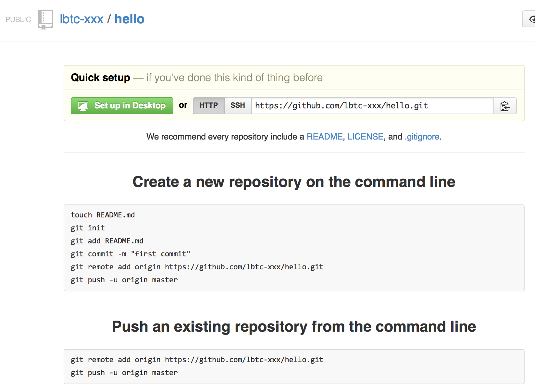This screenshot has height=392, width=535.
Task: Click the PUBLIC label
Action: pos(19,19)
